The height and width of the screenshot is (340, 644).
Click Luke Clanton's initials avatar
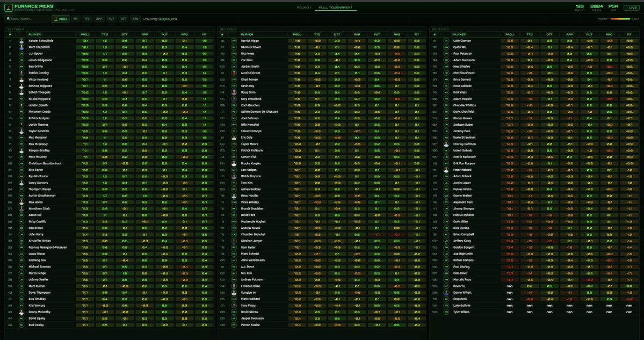tap(446, 41)
